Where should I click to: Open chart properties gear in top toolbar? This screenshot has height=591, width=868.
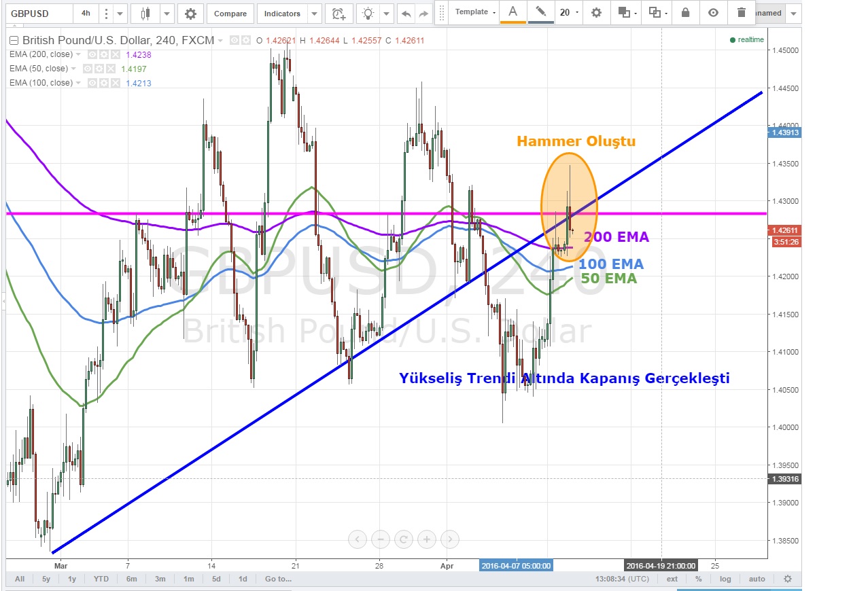(191, 14)
